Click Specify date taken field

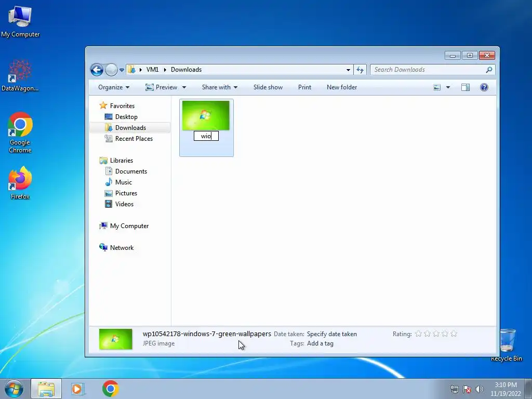332,334
